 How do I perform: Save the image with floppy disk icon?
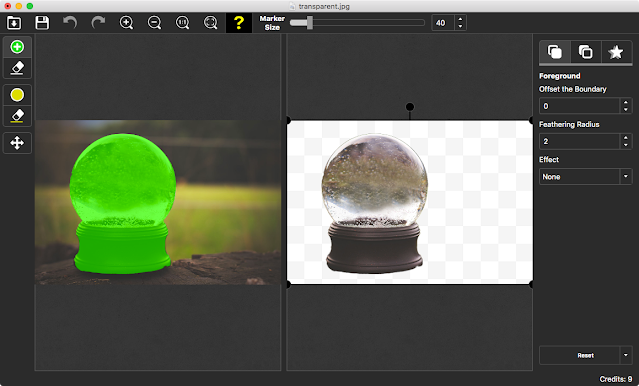tap(42, 23)
